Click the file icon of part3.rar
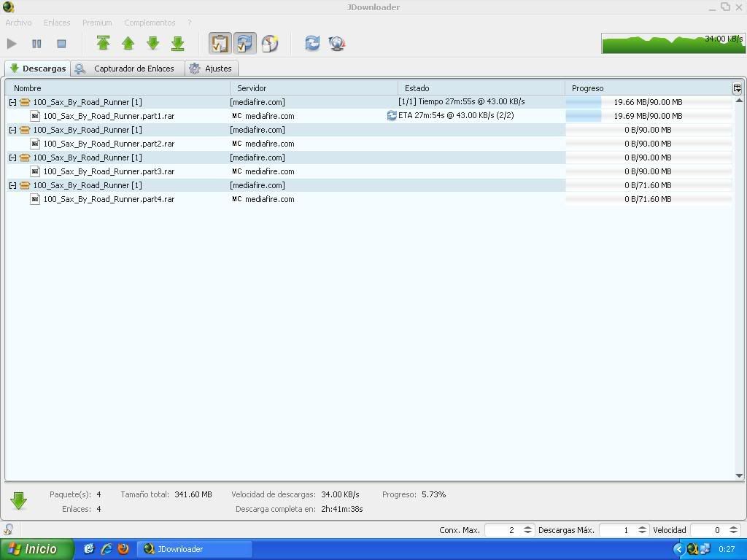Image resolution: width=747 pixels, height=560 pixels. tap(35, 171)
